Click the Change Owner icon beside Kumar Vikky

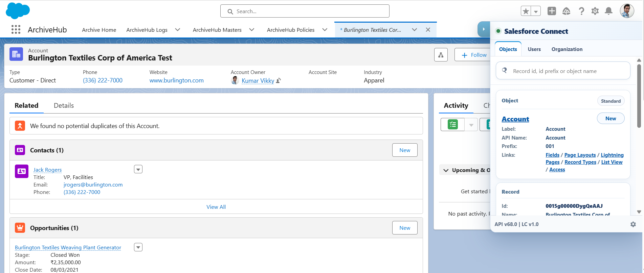tap(279, 80)
